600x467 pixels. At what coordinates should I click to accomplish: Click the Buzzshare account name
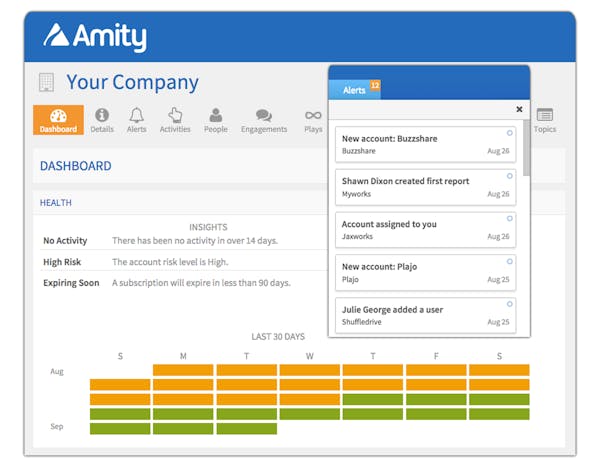tap(359, 151)
